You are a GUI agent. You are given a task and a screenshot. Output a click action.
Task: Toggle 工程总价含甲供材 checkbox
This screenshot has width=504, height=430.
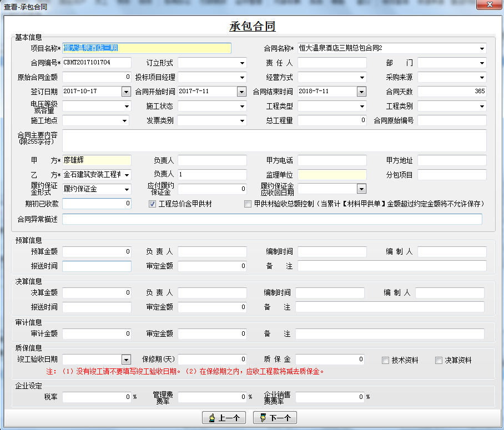point(153,204)
